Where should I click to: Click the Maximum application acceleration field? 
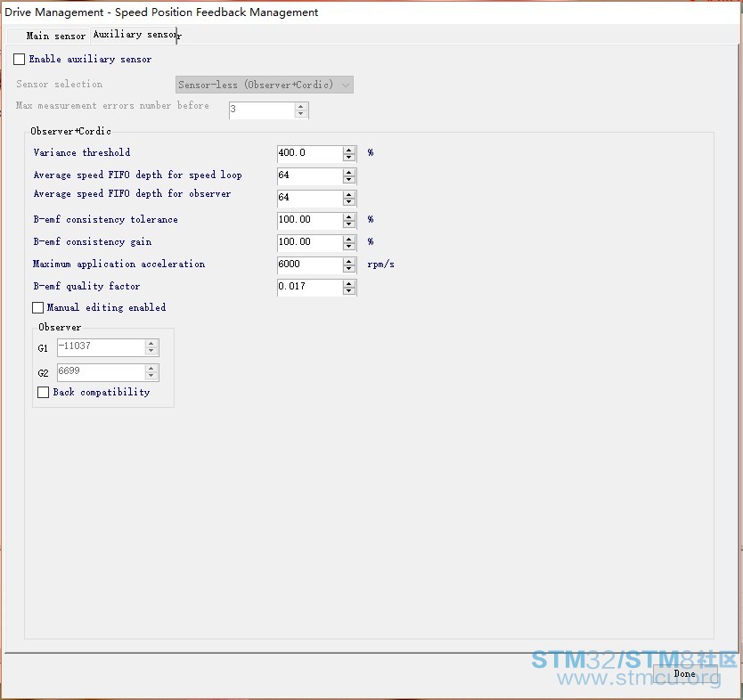pos(309,265)
